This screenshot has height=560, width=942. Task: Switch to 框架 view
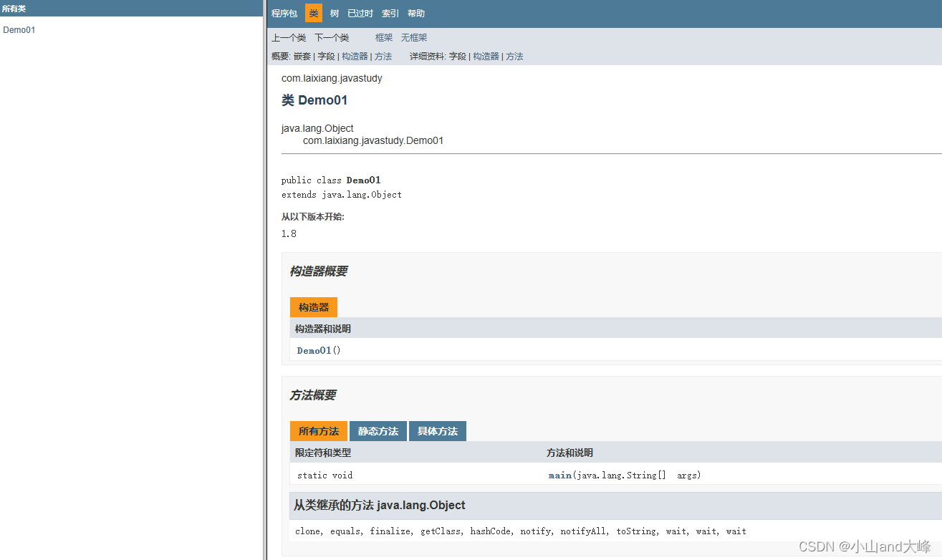pos(384,38)
